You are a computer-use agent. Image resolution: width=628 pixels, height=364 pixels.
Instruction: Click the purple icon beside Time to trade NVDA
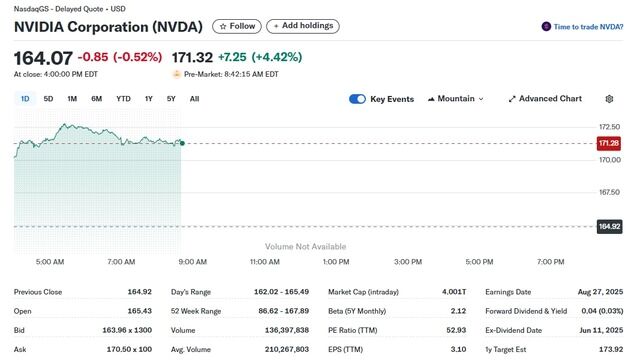pyautogui.click(x=546, y=27)
